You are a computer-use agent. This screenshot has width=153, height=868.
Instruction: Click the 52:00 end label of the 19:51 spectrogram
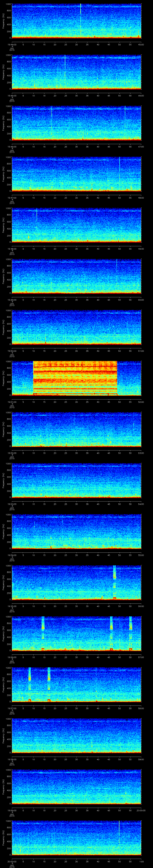point(141,402)
